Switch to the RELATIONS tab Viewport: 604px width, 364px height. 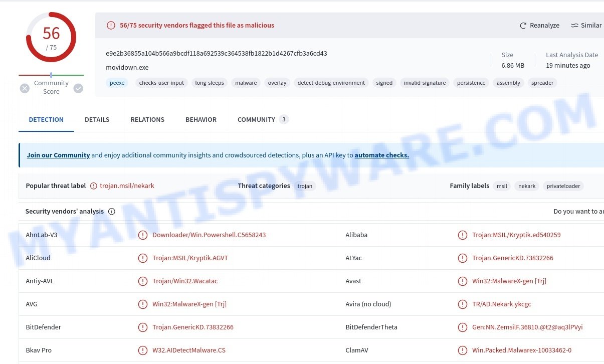pyautogui.click(x=147, y=120)
